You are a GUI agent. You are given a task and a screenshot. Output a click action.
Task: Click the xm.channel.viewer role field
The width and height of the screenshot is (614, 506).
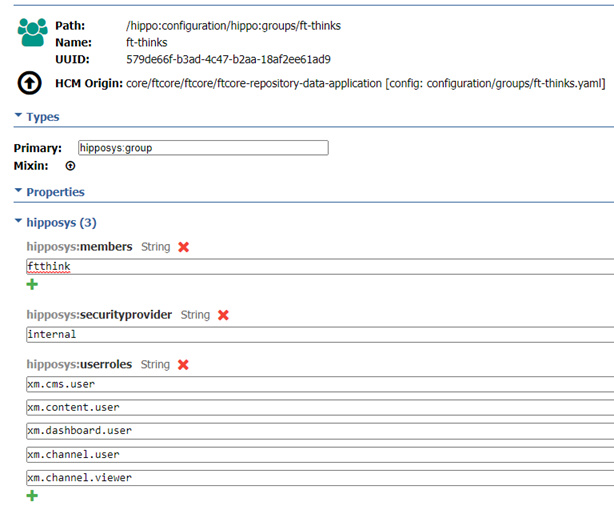tap(320, 478)
